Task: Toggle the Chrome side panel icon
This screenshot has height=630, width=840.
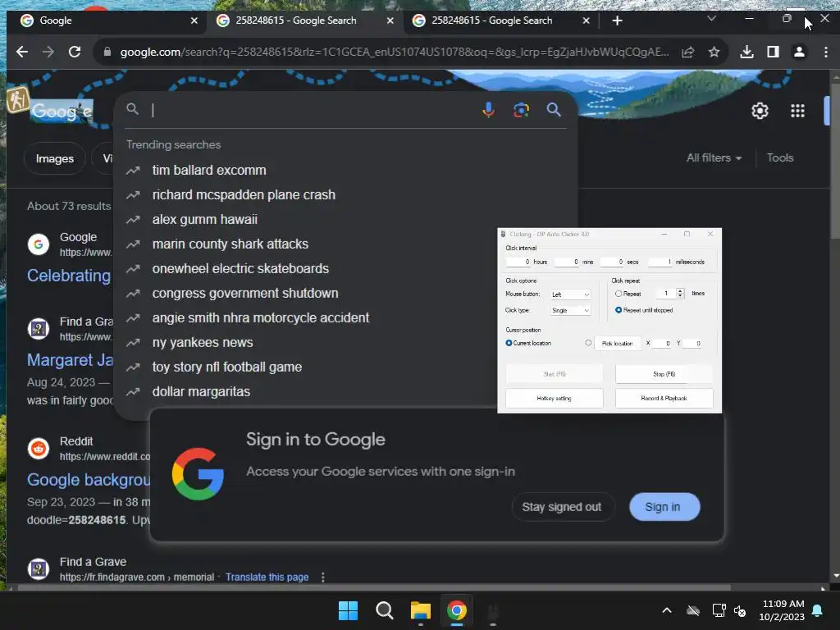Action: [773, 52]
